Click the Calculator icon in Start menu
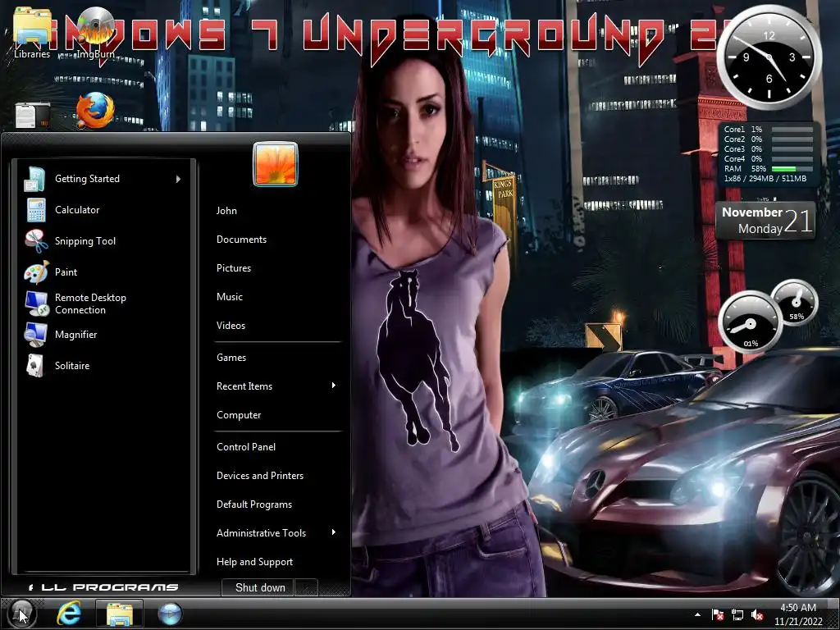This screenshot has height=630, width=840. pos(36,210)
